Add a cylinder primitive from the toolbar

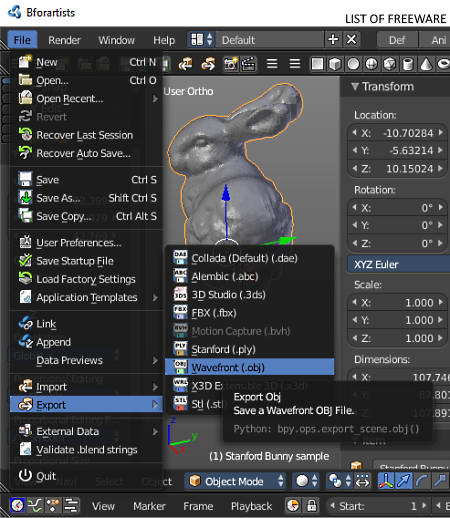(408, 63)
